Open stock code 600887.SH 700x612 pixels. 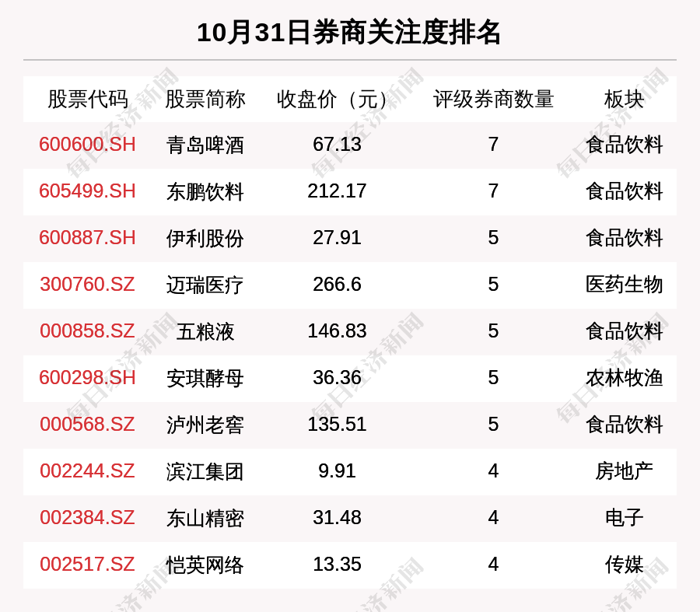(x=87, y=237)
